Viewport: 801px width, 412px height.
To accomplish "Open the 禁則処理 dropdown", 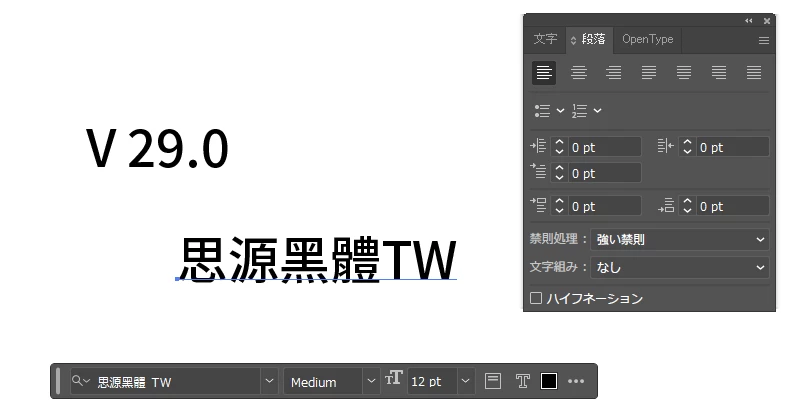I will tap(679, 239).
